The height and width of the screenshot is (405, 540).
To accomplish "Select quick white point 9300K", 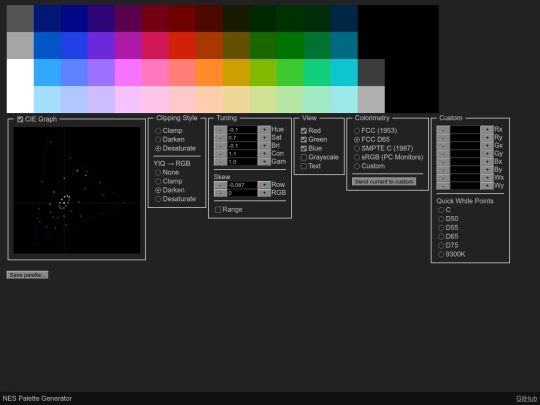I will click(441, 254).
